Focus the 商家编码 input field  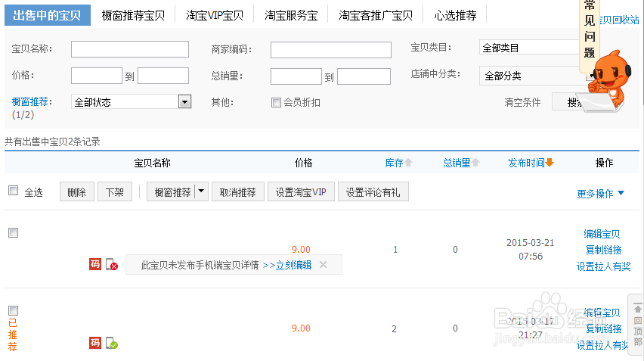coord(330,50)
